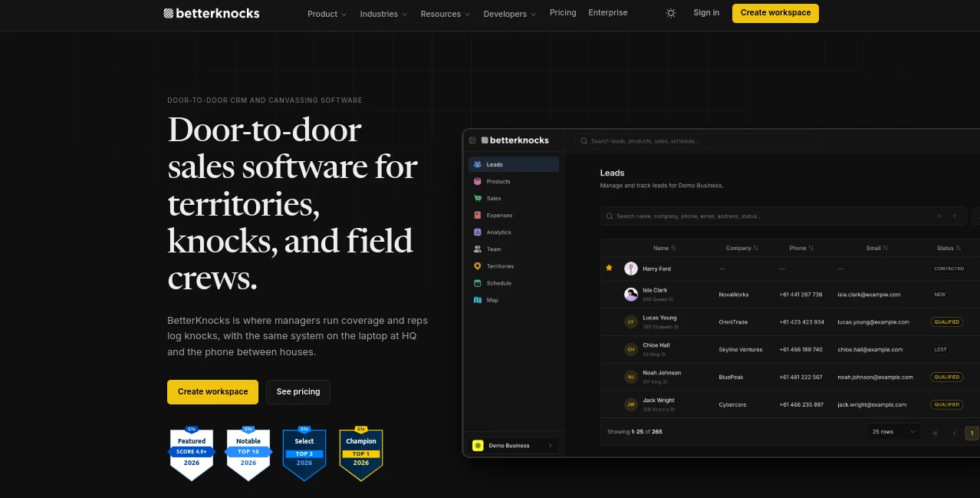Click the See pricing button
The image size is (980, 498).
(x=298, y=391)
